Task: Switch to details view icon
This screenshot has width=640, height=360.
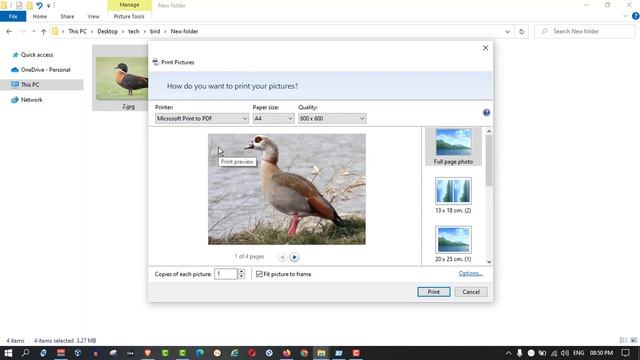Action: click(623, 340)
